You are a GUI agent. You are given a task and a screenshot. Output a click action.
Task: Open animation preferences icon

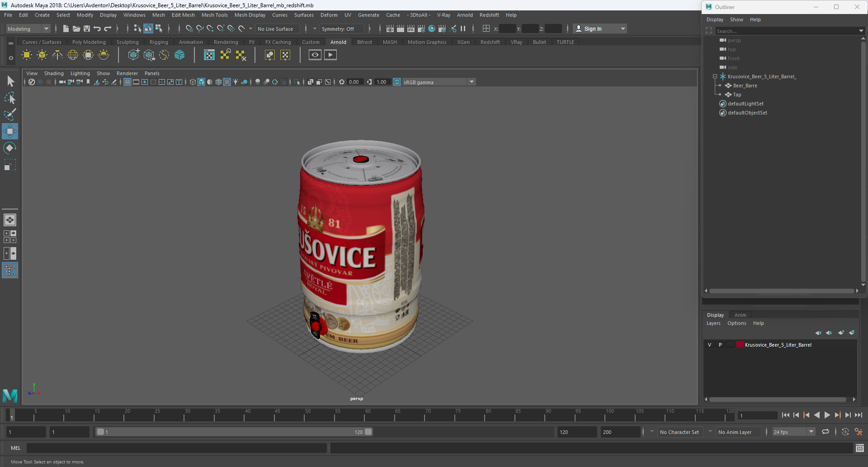pos(859,432)
